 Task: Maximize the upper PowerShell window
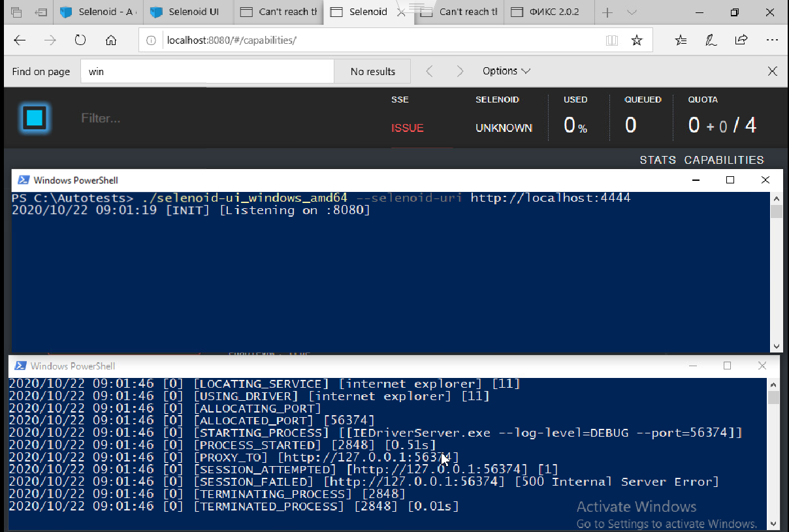[x=730, y=180]
